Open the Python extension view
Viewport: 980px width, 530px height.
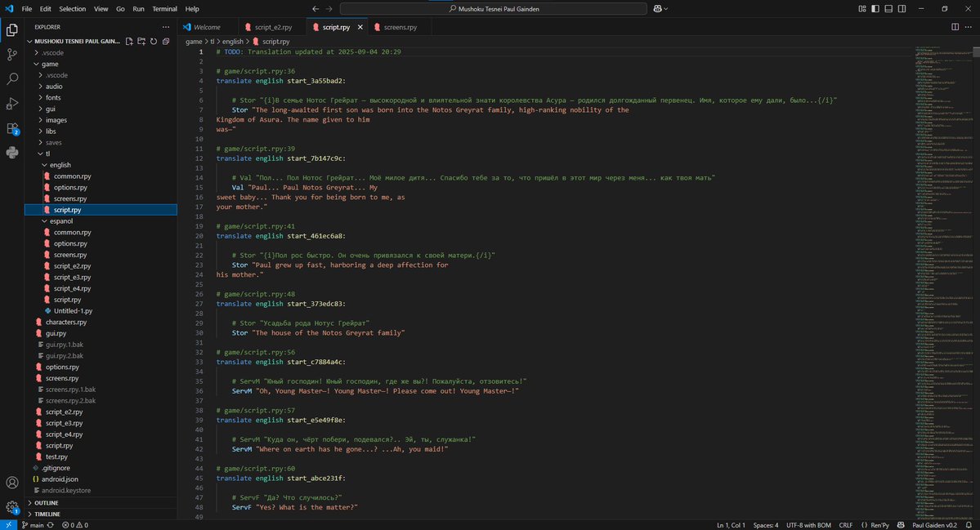click(x=12, y=153)
